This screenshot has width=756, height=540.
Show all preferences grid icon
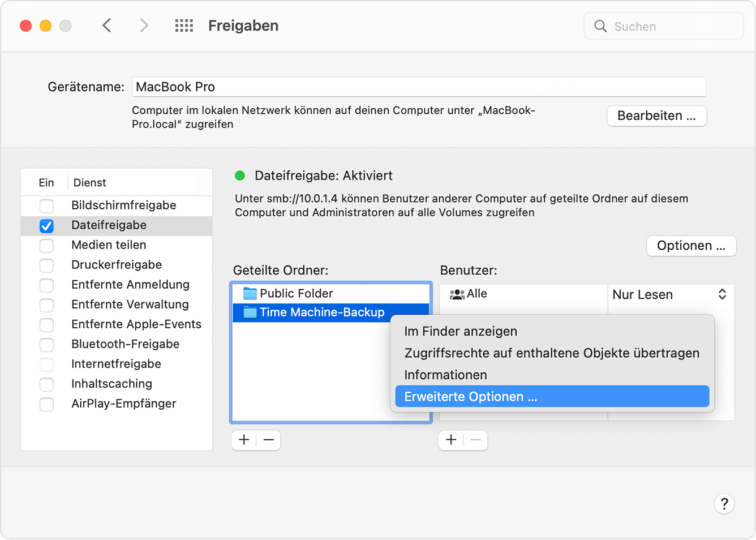pyautogui.click(x=184, y=25)
